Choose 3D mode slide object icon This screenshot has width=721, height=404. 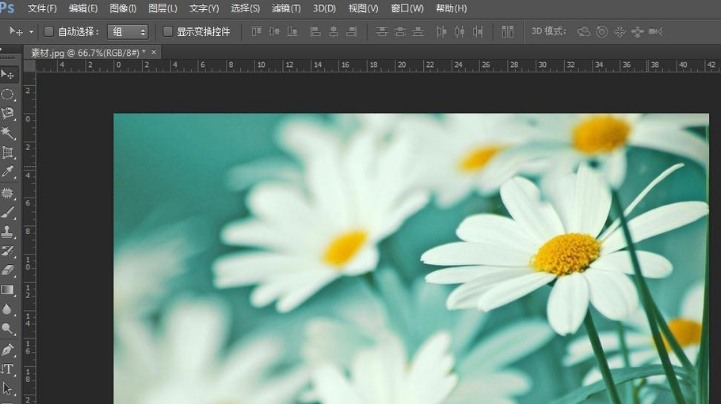tap(637, 32)
